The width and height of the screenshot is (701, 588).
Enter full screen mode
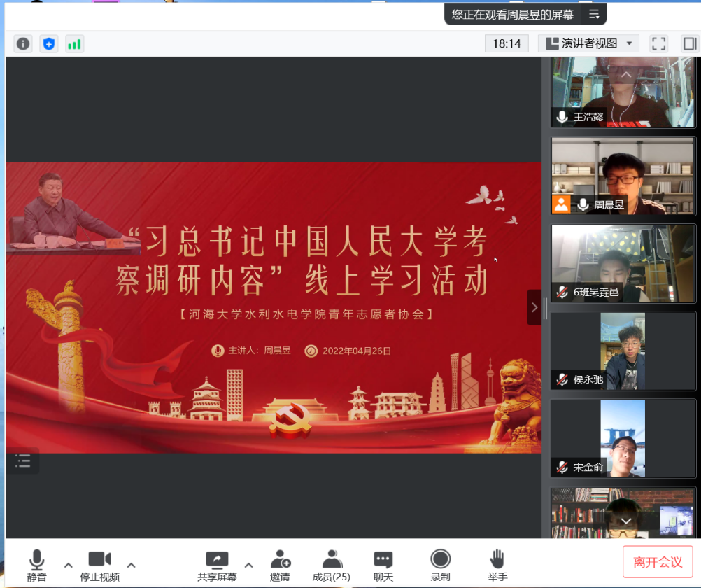click(x=658, y=43)
